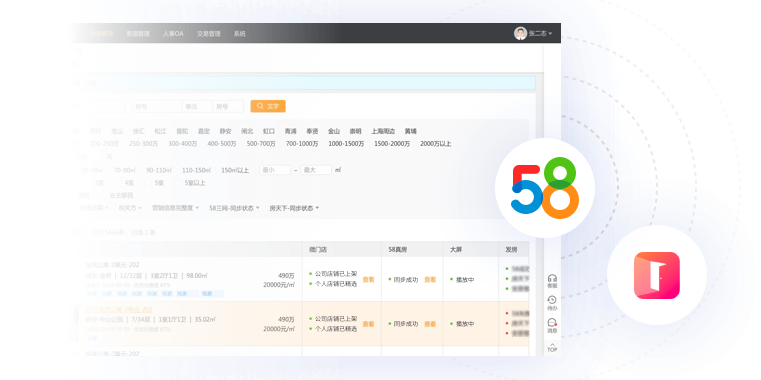This screenshot has width=761, height=380.
Task: Open the 客源管理 menu
Action: (138, 34)
